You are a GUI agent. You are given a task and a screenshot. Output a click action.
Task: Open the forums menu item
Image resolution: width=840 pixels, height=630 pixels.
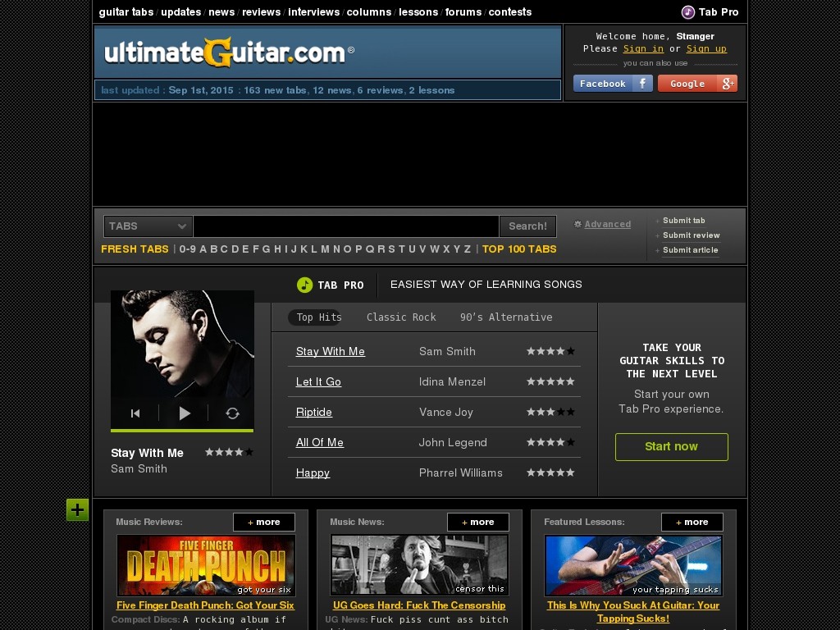[463, 11]
